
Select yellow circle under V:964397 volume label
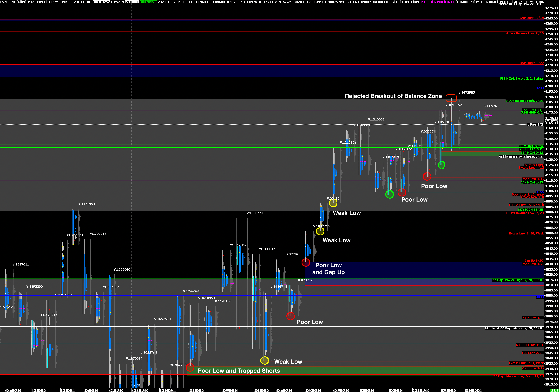click(333, 203)
